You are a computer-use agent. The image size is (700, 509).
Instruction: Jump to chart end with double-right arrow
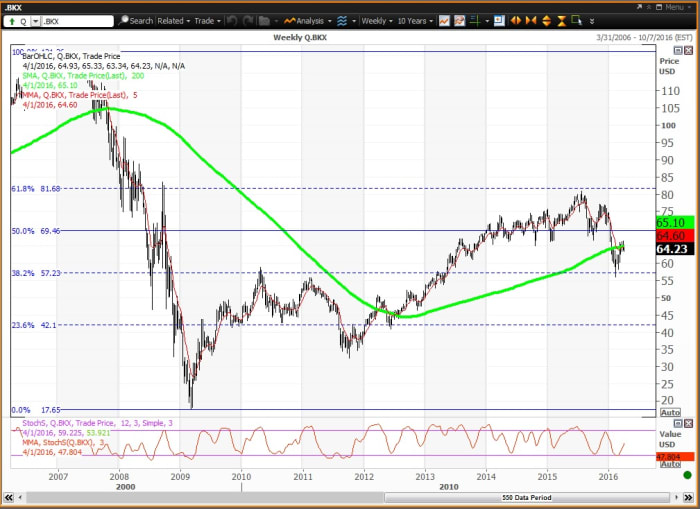point(689,497)
